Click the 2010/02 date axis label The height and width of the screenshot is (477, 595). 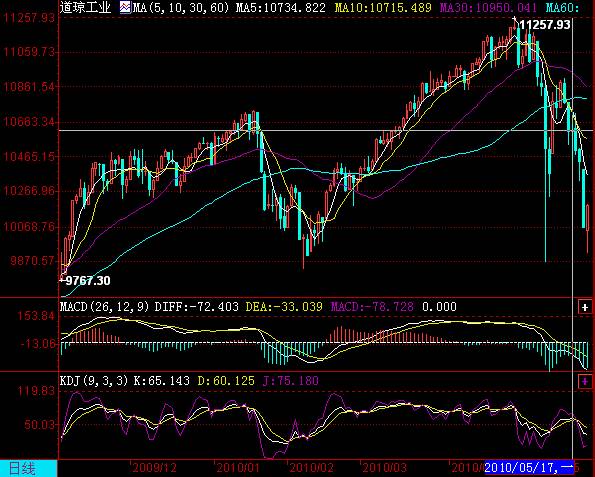[311, 468]
